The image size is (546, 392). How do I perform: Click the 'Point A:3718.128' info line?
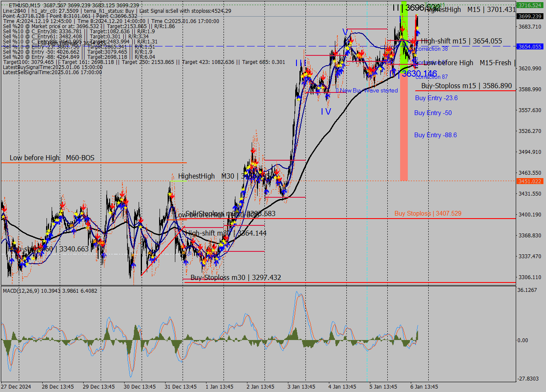tap(70, 16)
